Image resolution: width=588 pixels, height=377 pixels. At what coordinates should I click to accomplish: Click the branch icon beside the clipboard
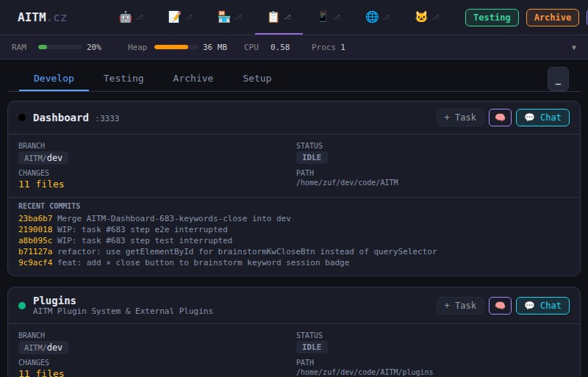(x=287, y=17)
